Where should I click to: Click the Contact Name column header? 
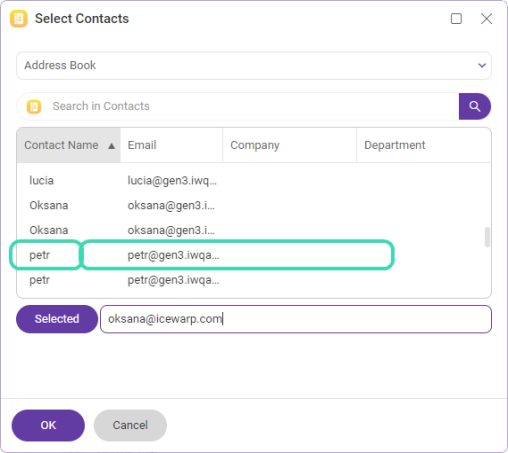(x=69, y=145)
